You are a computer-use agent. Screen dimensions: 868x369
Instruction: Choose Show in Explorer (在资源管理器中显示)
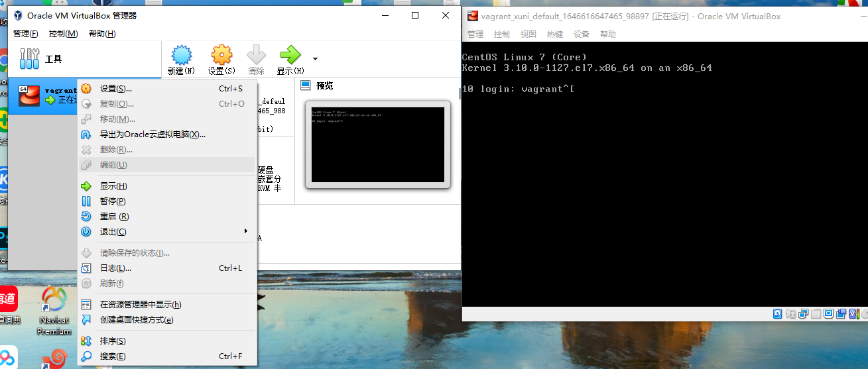(x=166, y=305)
